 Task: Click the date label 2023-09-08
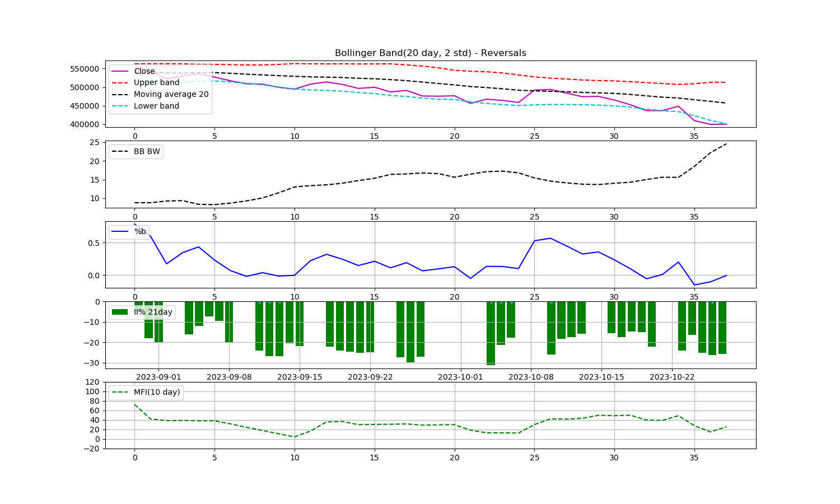coord(229,377)
